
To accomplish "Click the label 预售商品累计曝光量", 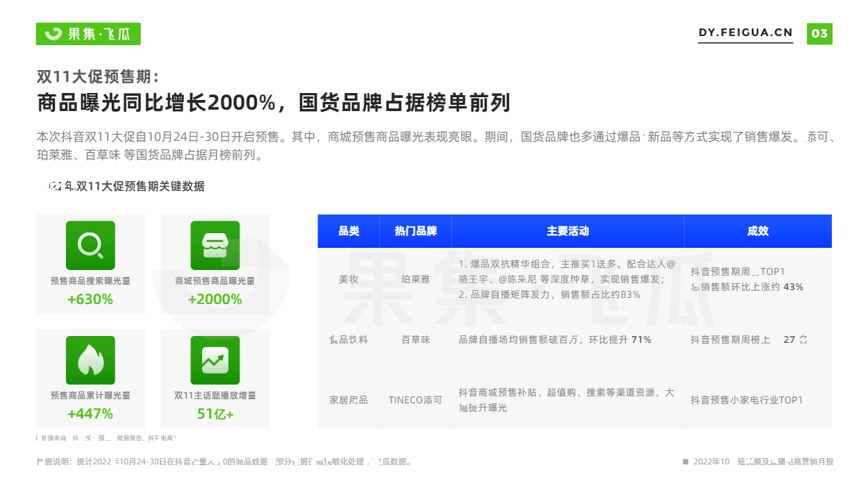I will [90, 395].
